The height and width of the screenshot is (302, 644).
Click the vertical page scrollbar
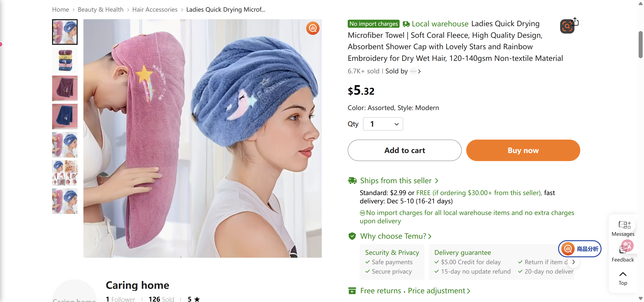(640, 45)
